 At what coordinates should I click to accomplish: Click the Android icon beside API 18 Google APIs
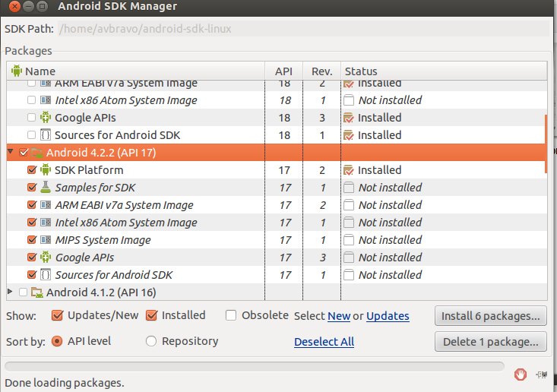tap(46, 117)
